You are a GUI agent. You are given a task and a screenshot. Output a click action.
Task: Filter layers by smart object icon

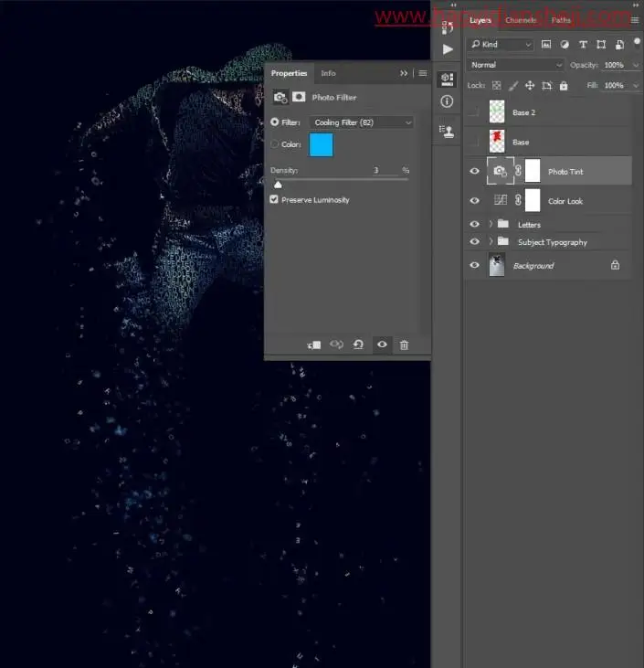click(619, 44)
